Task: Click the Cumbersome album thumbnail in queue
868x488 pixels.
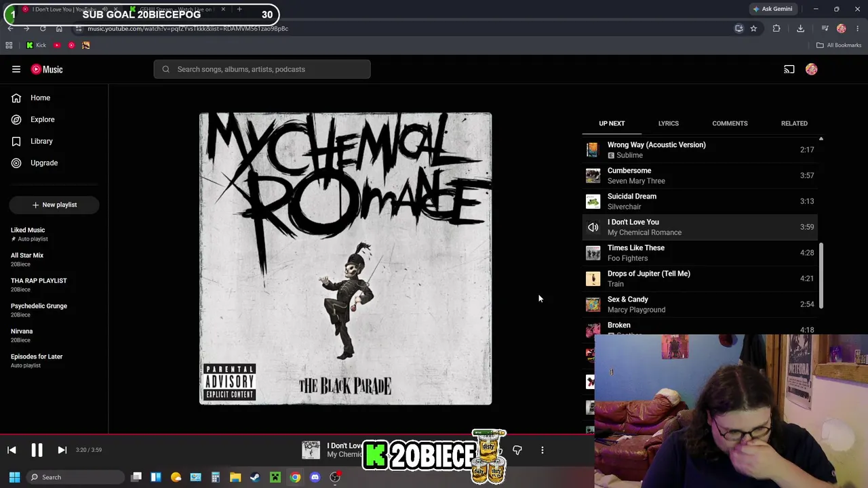Action: pyautogui.click(x=593, y=176)
